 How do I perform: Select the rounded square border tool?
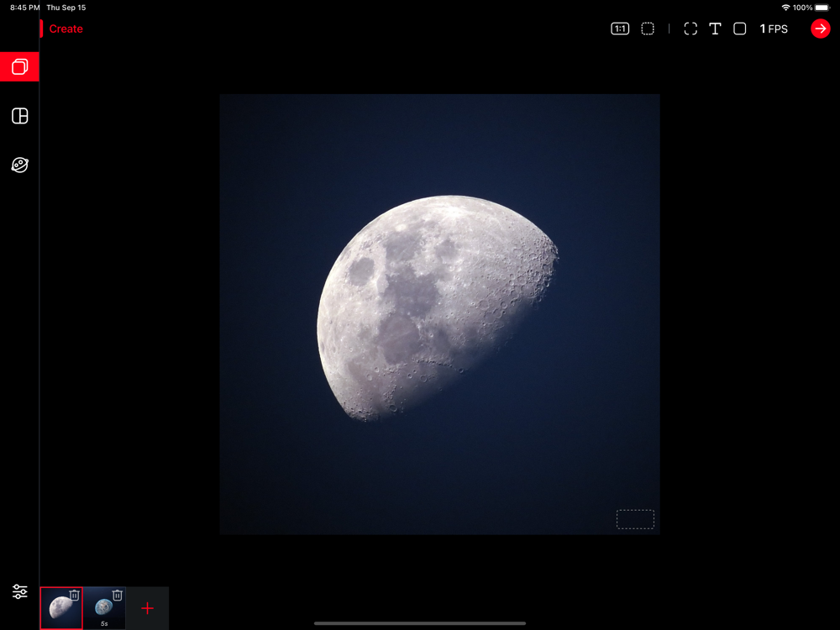tap(740, 29)
